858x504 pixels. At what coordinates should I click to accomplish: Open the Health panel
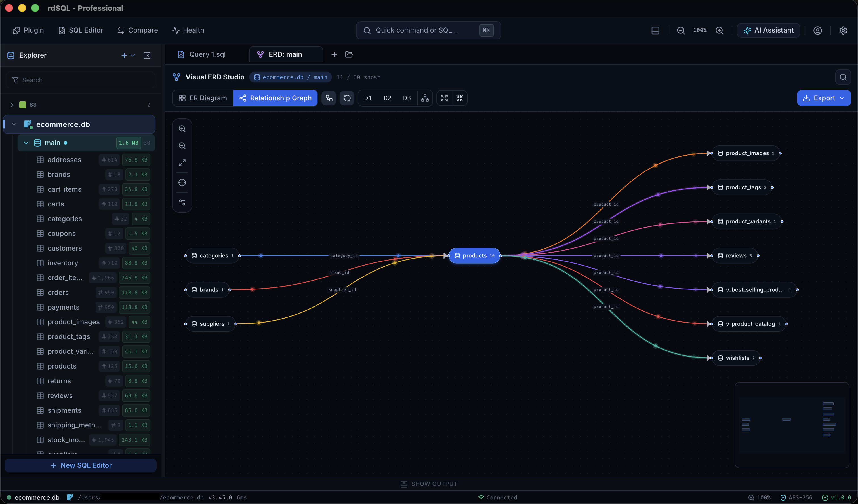coord(188,30)
